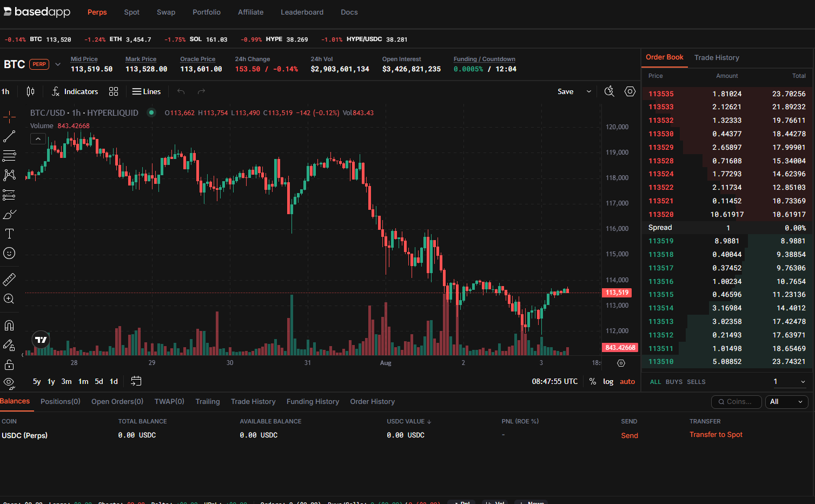815x504 pixels.
Task: Click the HYPE ticker 38.269
Action: 287,39
